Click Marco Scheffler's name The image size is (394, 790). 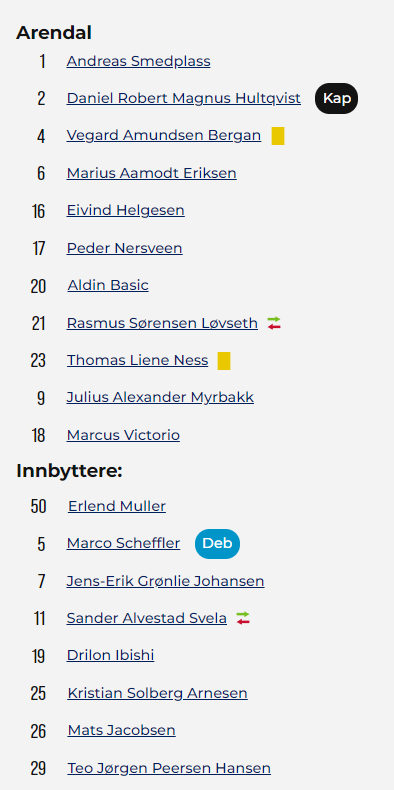pyautogui.click(x=123, y=543)
